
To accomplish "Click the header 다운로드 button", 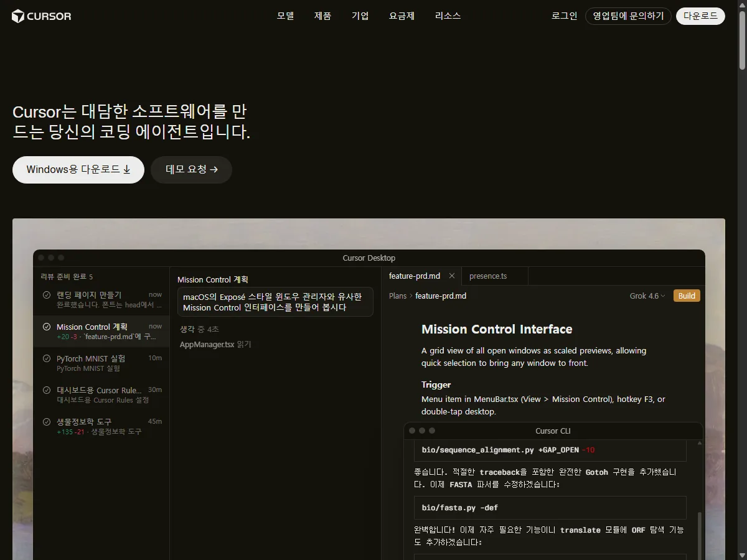I will [700, 16].
